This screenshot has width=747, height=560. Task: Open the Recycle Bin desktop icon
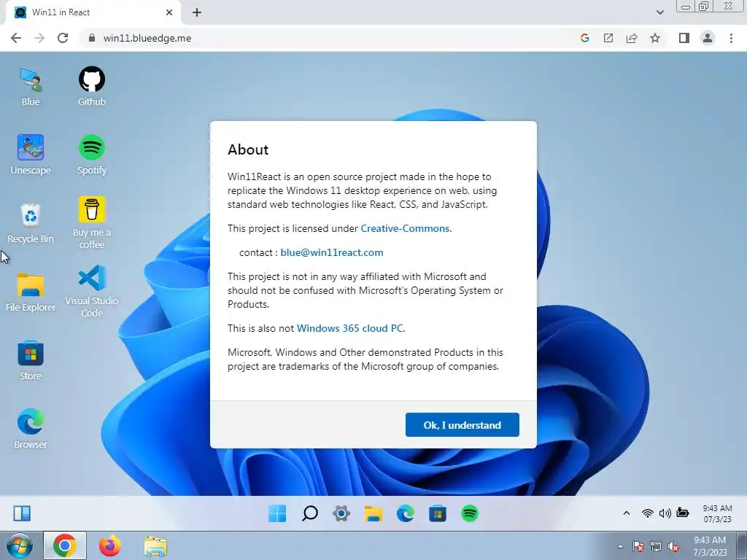31,223
